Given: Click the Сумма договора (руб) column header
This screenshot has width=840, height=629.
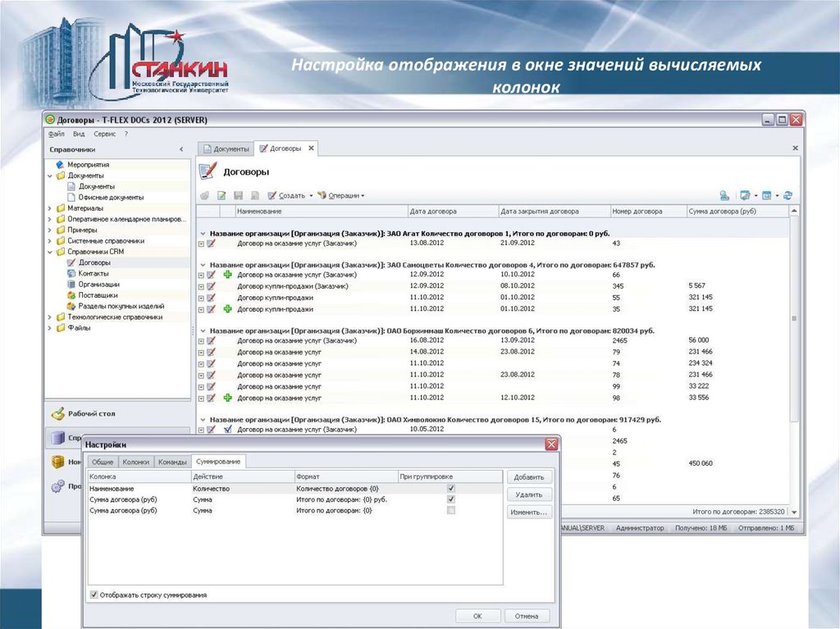Looking at the screenshot, I should pyautogui.click(x=722, y=212).
